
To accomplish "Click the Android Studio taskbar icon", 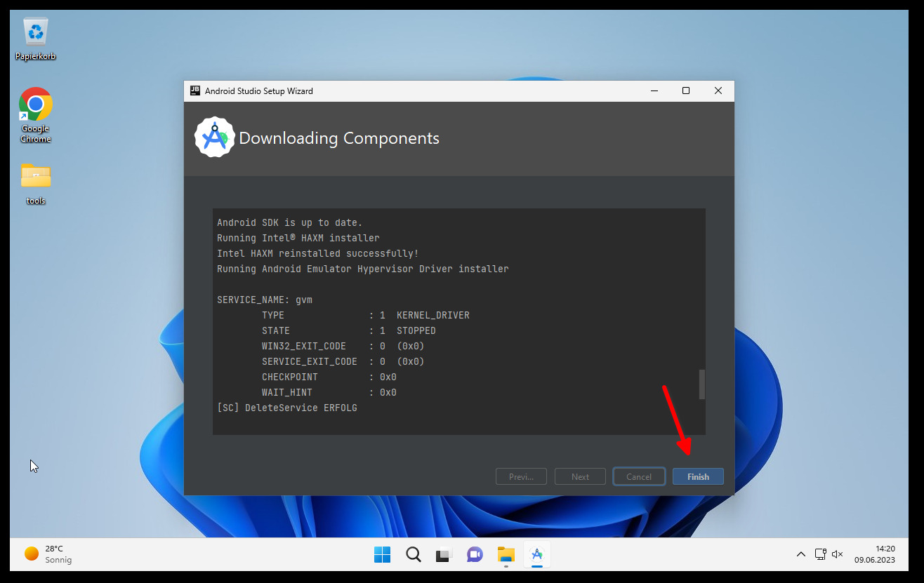I will click(x=537, y=554).
